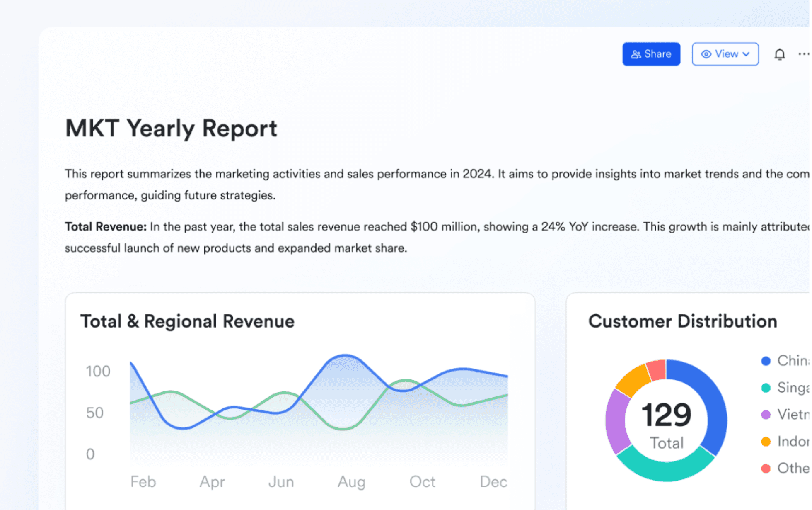Click the Apr label on x-axis
The height and width of the screenshot is (510, 812).
212,482
